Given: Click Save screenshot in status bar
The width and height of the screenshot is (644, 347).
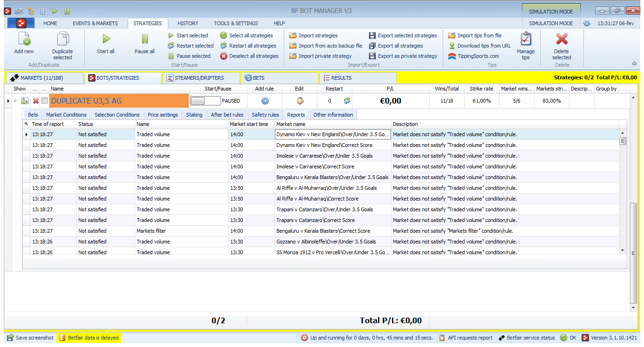Looking at the screenshot, I should [30, 338].
